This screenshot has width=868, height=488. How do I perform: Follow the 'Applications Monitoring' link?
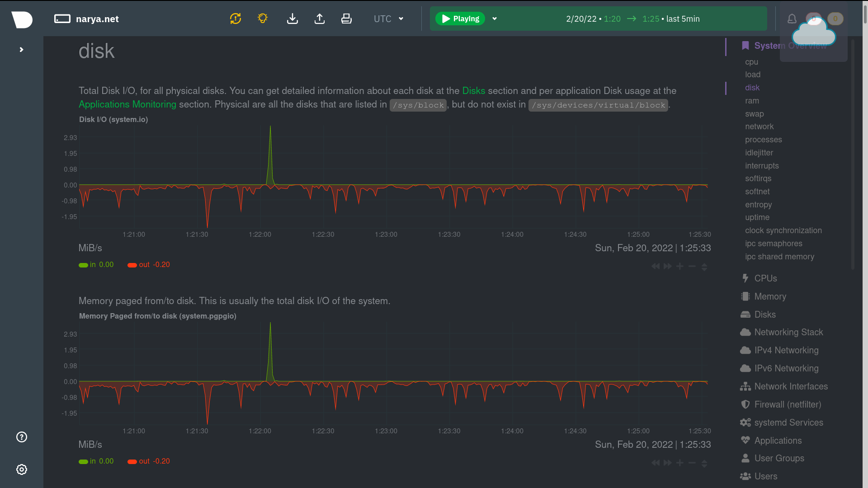(x=127, y=104)
